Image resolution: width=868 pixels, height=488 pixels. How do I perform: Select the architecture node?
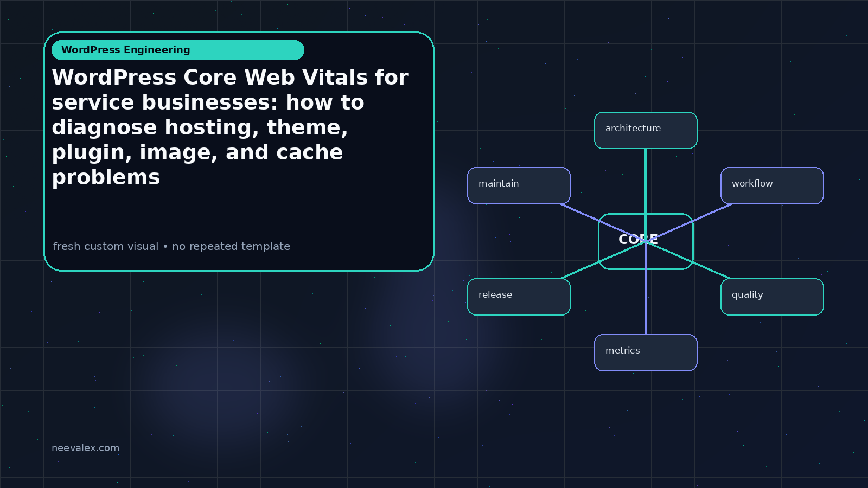(x=646, y=130)
